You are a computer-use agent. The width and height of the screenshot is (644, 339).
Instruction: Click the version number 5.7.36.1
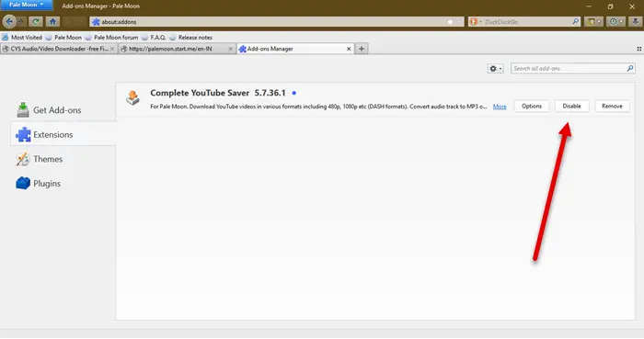click(270, 93)
